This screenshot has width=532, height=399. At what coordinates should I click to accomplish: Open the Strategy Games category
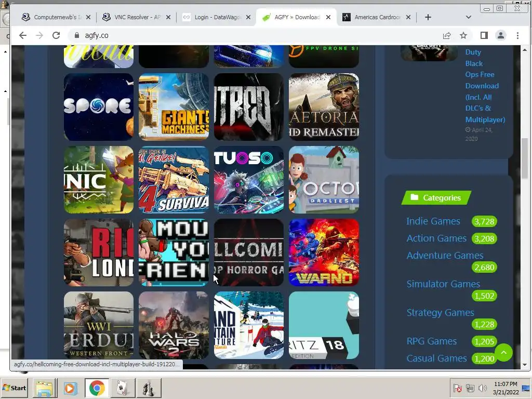pyautogui.click(x=441, y=312)
